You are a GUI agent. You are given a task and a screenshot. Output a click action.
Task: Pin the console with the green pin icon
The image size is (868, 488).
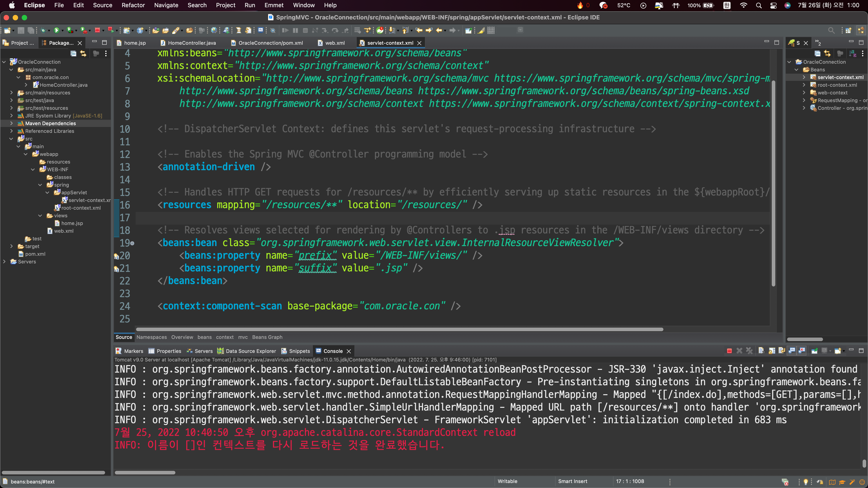[x=814, y=351]
